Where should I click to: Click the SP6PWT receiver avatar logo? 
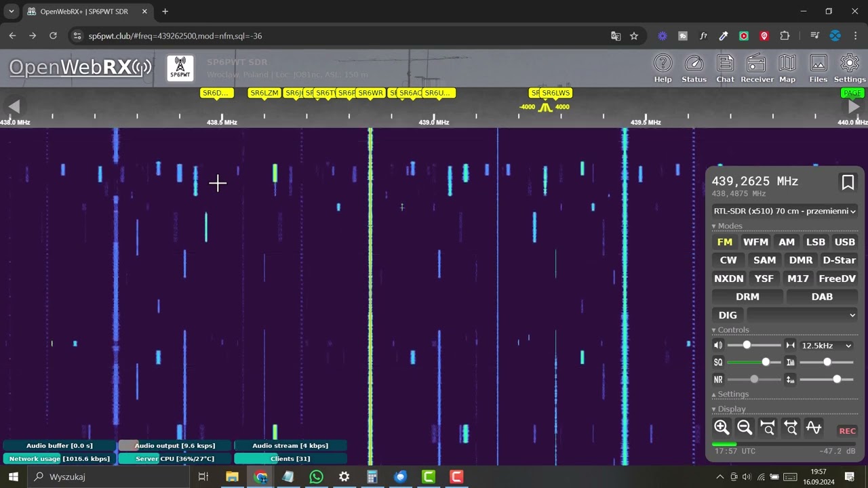[180, 68]
